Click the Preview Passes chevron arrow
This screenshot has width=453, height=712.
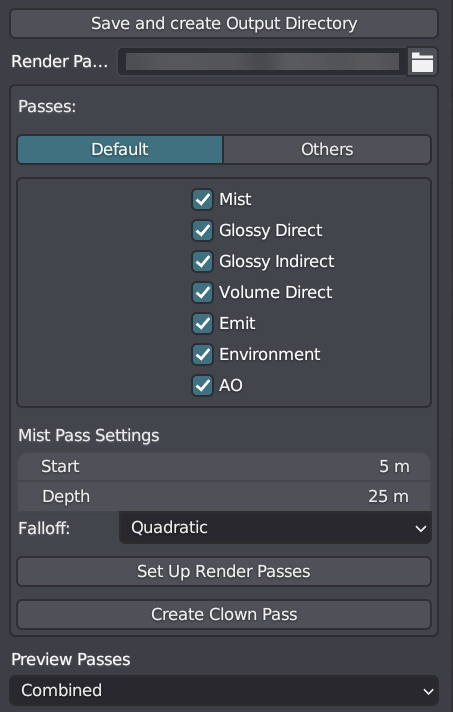(428, 692)
